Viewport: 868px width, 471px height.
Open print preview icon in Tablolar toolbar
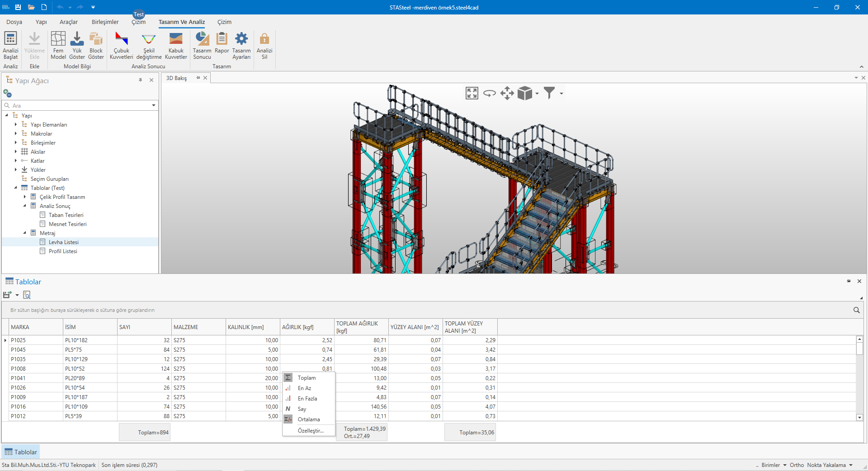[27, 295]
